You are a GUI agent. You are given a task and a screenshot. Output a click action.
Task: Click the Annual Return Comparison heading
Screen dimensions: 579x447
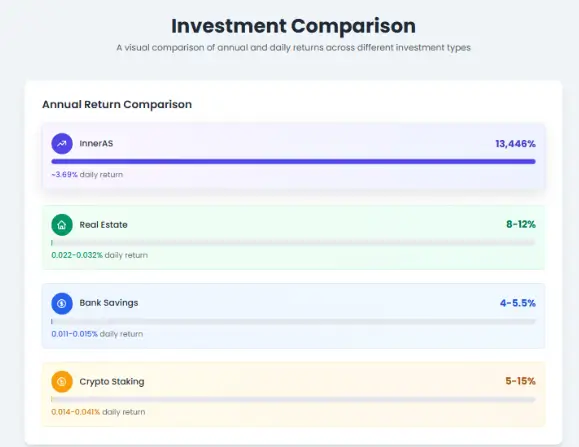click(x=117, y=104)
